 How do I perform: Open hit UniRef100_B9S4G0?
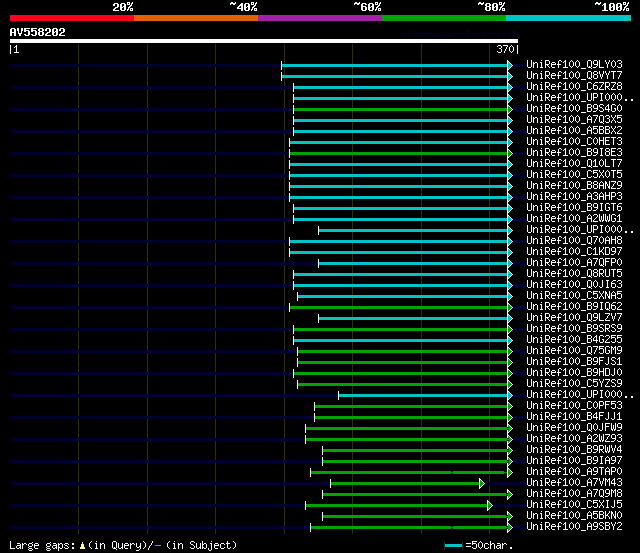coord(574,109)
